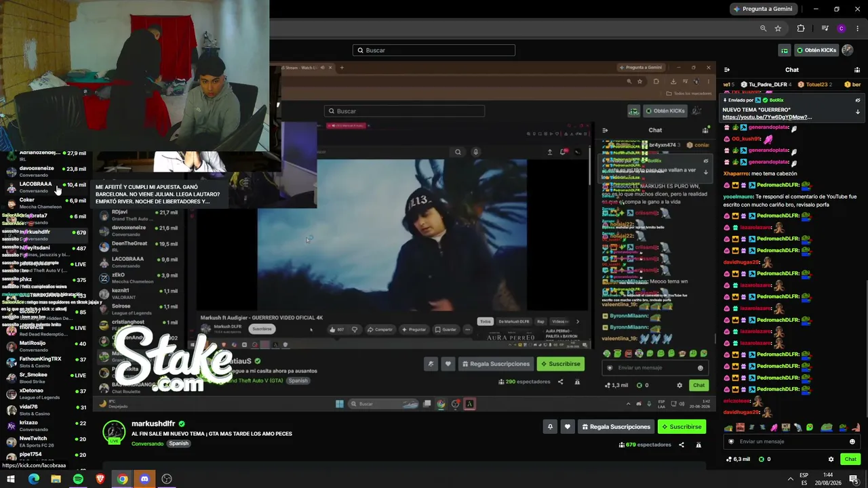Open krizazo channel in the sidebar
This screenshot has width=868, height=488.
click(x=46, y=425)
